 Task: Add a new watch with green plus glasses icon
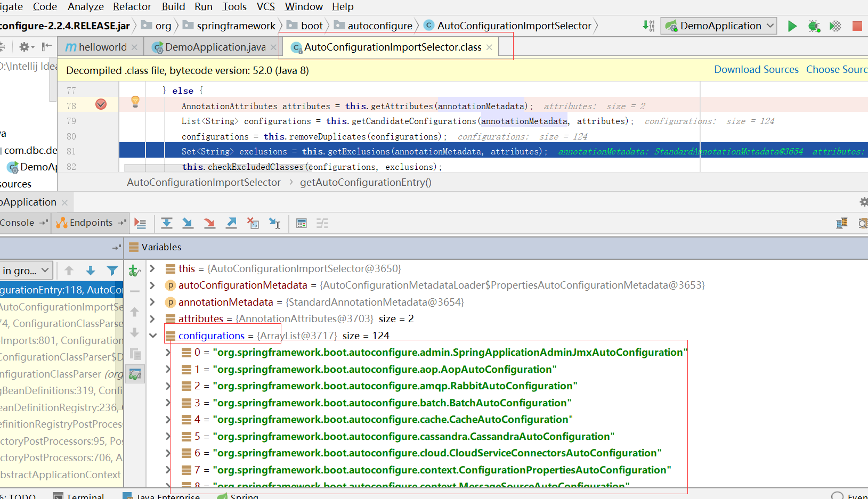(135, 271)
